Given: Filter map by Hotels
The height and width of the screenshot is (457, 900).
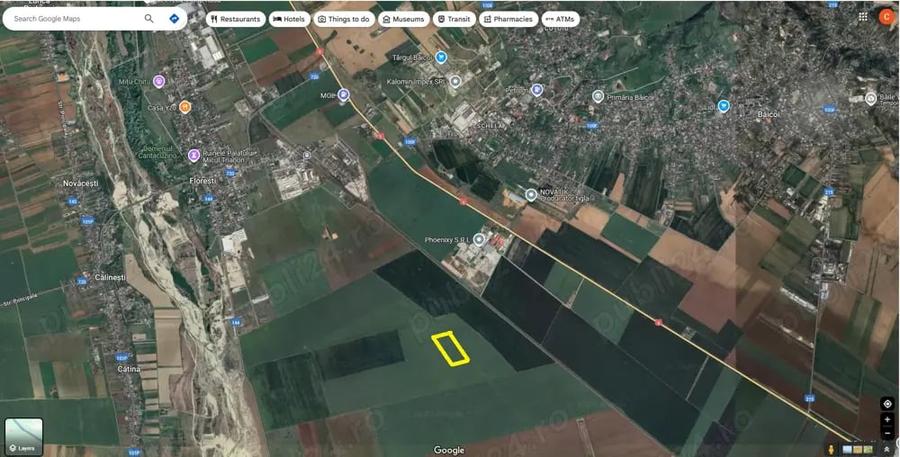Looking at the screenshot, I should [x=289, y=19].
